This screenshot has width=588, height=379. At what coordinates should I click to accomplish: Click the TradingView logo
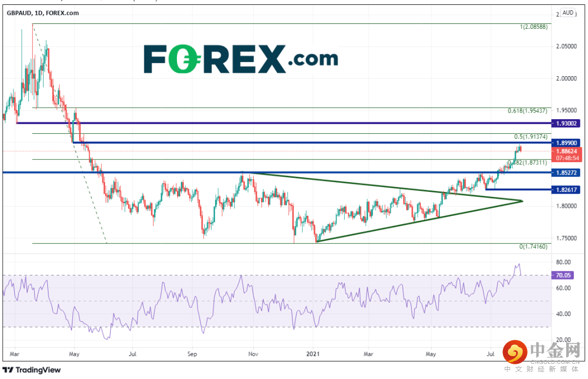(32, 370)
